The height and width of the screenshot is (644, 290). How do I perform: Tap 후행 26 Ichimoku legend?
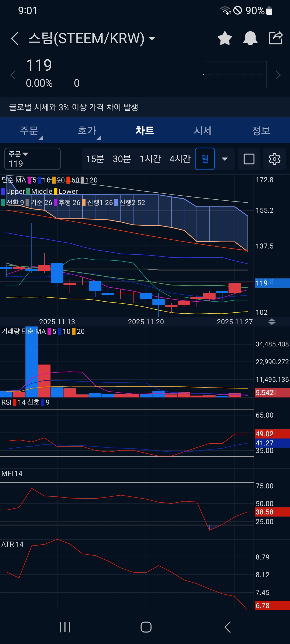point(67,203)
